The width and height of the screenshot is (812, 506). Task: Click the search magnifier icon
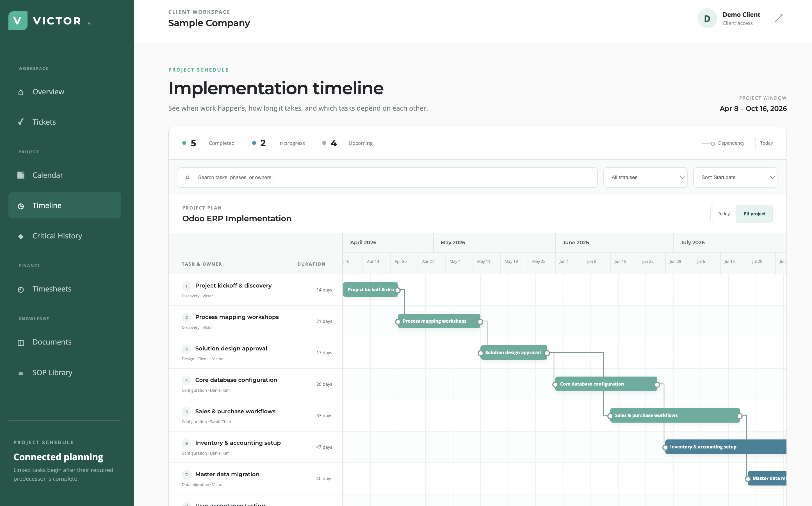[187, 177]
